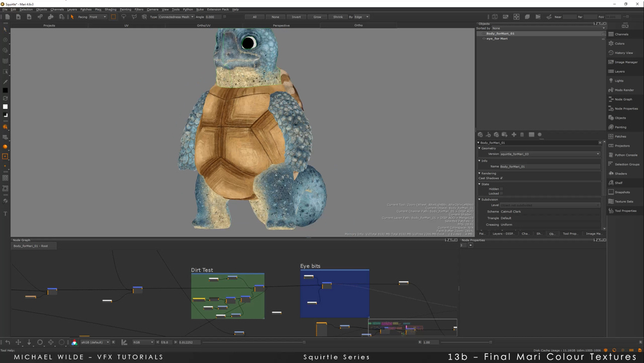This screenshot has height=363, width=644.
Task: Click the Grow selection button
Action: pyautogui.click(x=317, y=17)
